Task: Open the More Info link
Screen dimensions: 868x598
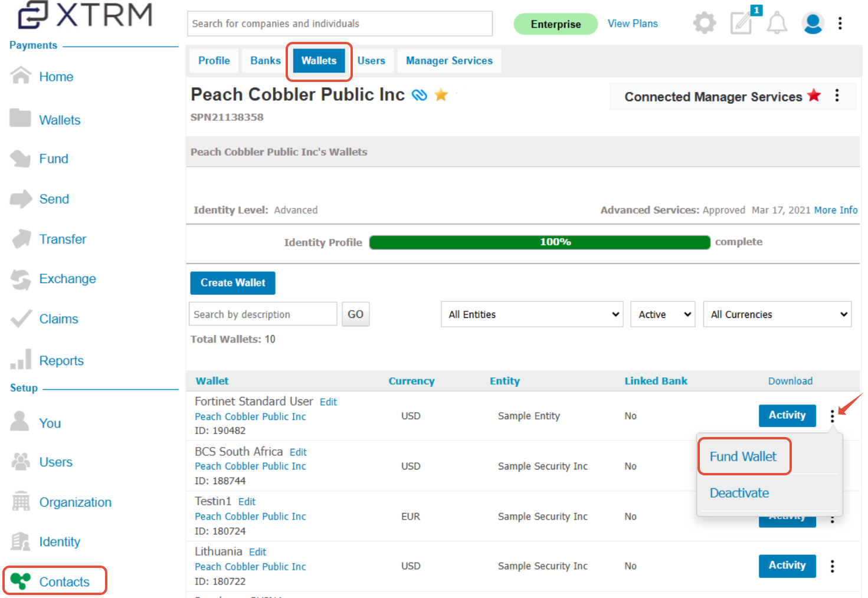Action: [x=836, y=210]
